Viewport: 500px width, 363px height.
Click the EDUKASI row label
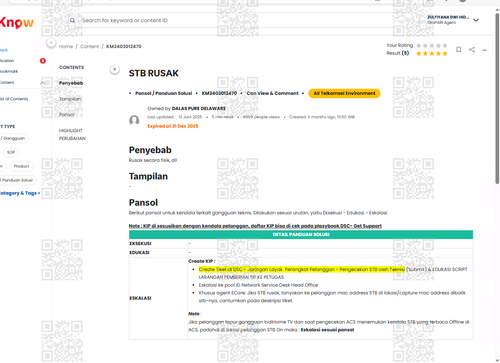coord(139,253)
